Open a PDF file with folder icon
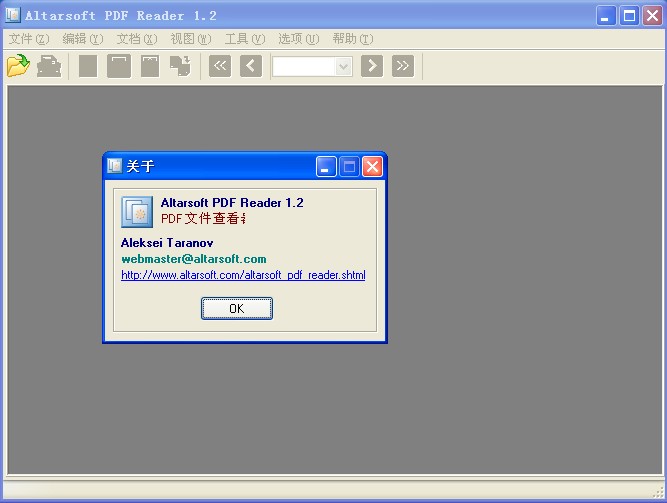This screenshot has height=503, width=667. point(18,66)
